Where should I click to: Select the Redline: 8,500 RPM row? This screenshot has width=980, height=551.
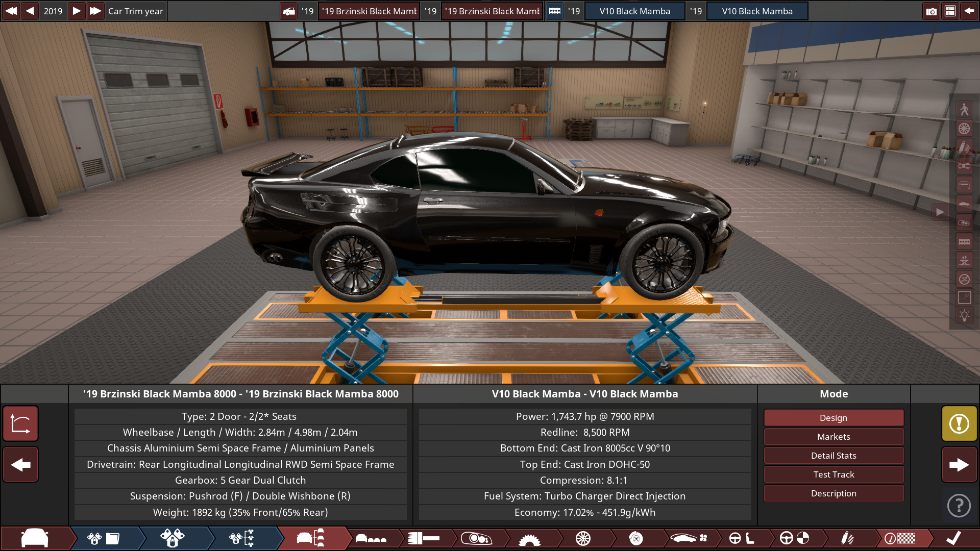click(585, 432)
